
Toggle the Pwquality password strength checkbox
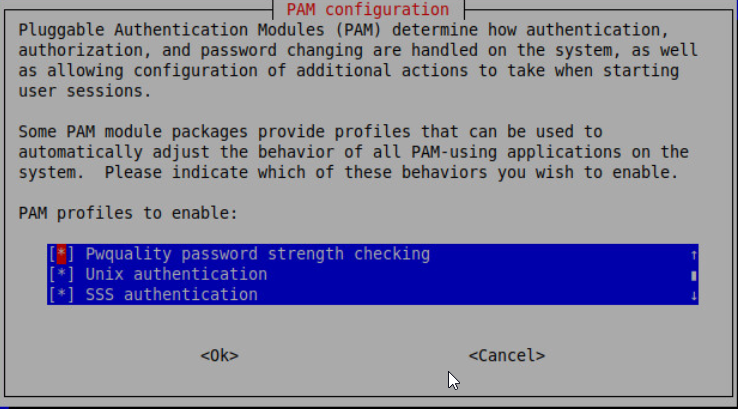[61, 254]
